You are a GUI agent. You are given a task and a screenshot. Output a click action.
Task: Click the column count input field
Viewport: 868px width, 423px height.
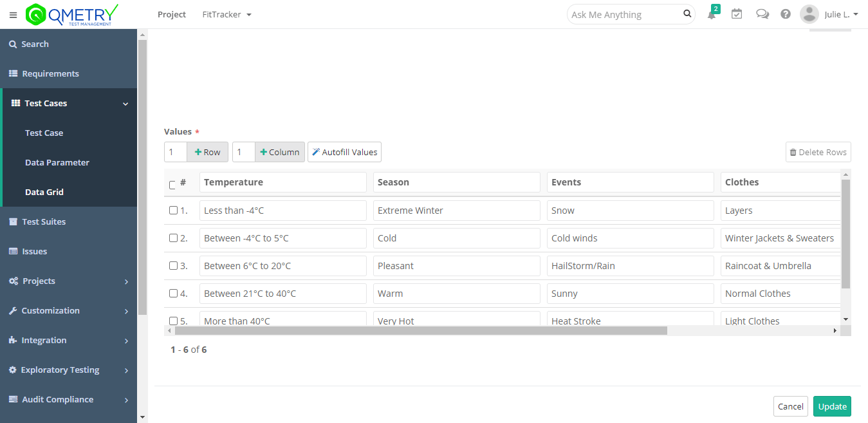click(x=244, y=152)
